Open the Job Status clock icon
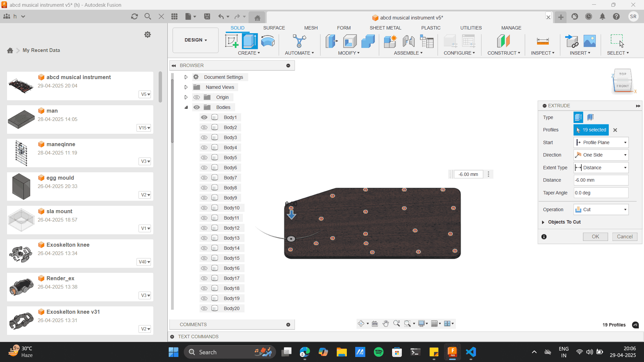 (589, 16)
